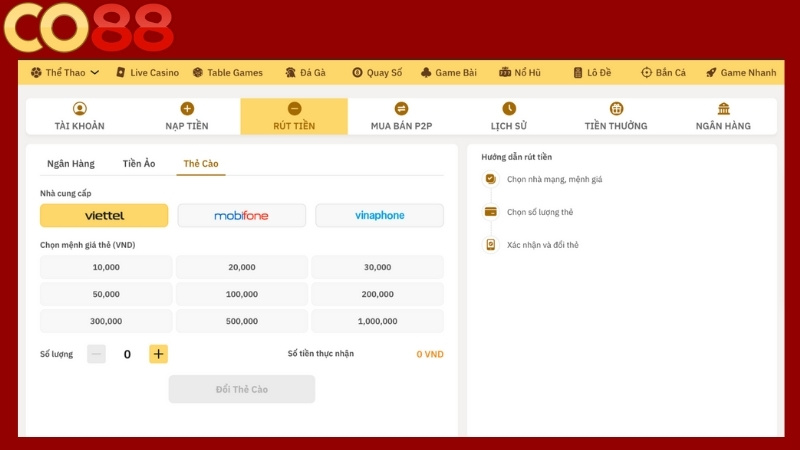800x450 pixels.
Task: Switch to the TÀI KHOẢN tab
Action: coord(80,116)
